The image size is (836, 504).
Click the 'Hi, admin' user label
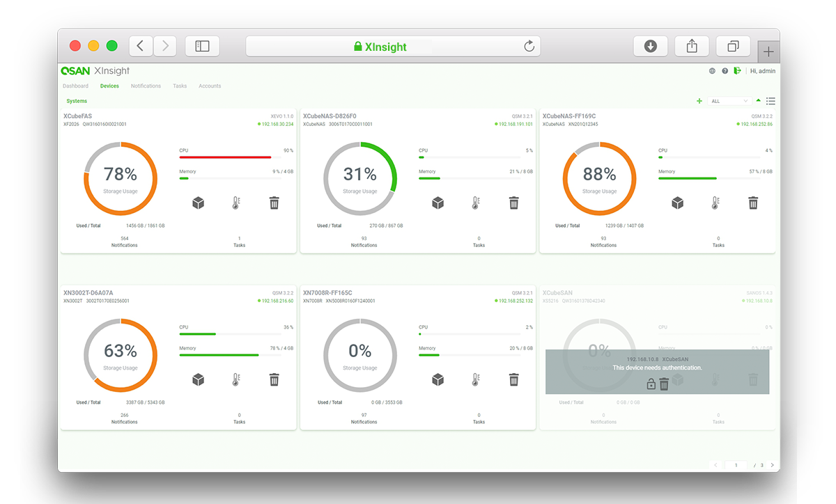click(763, 71)
